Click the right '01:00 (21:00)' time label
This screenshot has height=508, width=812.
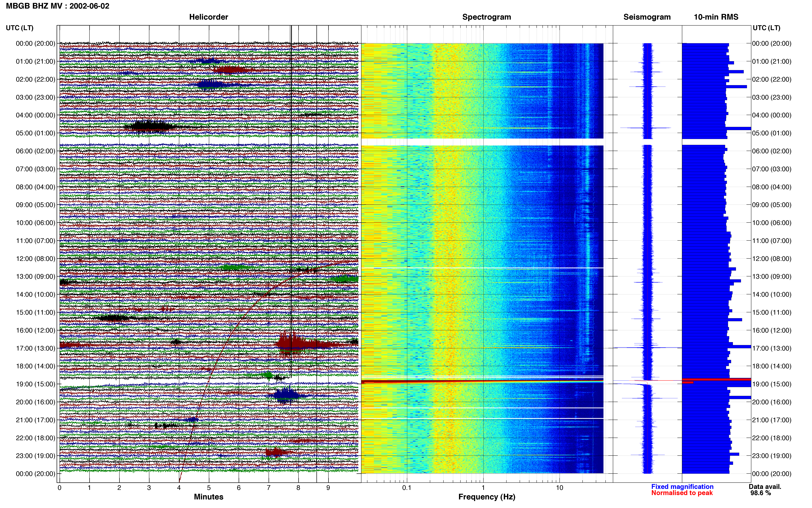pos(772,61)
